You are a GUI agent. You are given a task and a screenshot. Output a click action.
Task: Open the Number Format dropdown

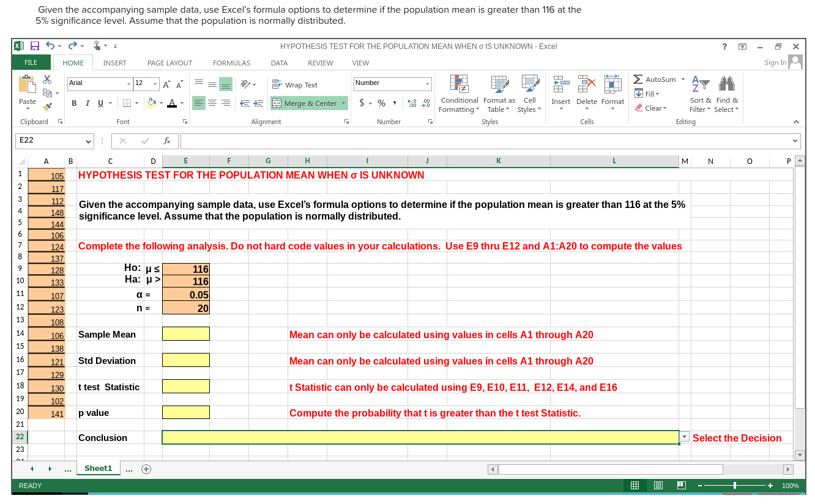point(428,84)
